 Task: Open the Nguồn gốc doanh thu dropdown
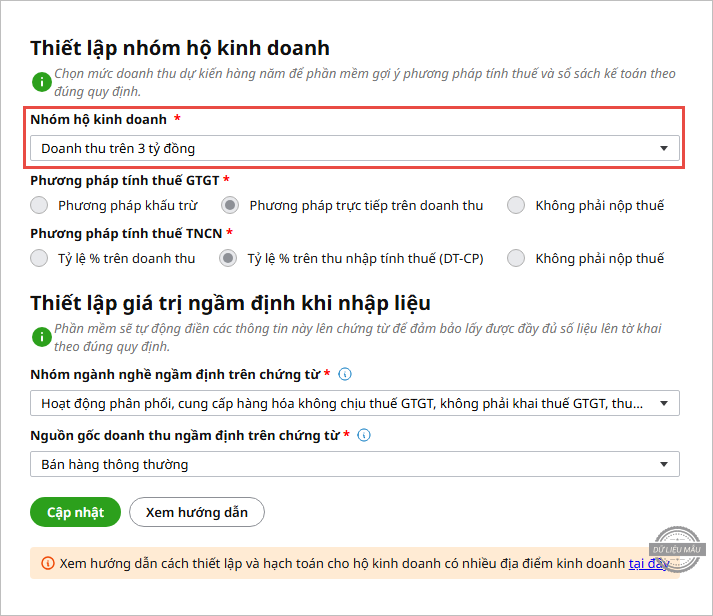[x=354, y=464]
